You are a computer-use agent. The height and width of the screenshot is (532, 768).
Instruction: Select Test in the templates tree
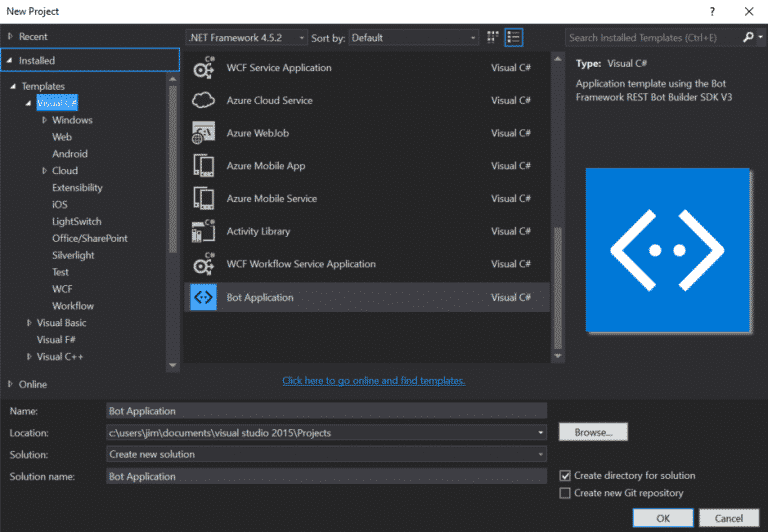click(x=60, y=272)
